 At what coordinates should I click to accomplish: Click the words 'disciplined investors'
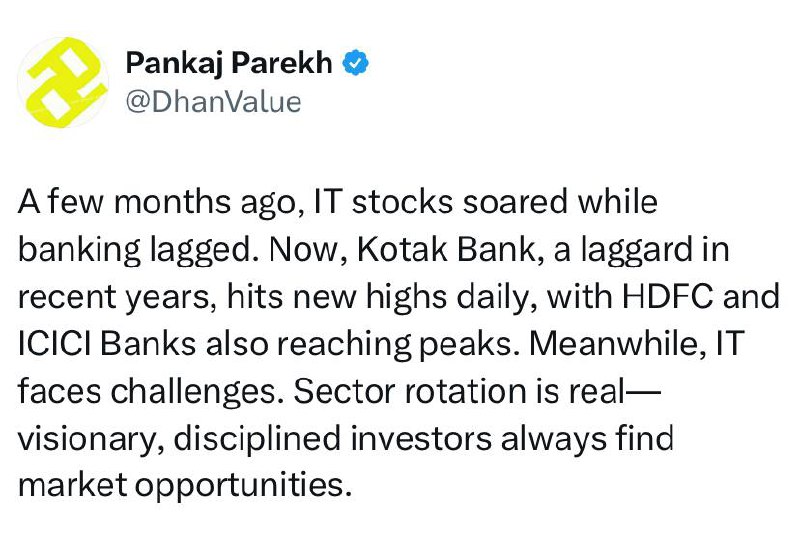pos(333,439)
